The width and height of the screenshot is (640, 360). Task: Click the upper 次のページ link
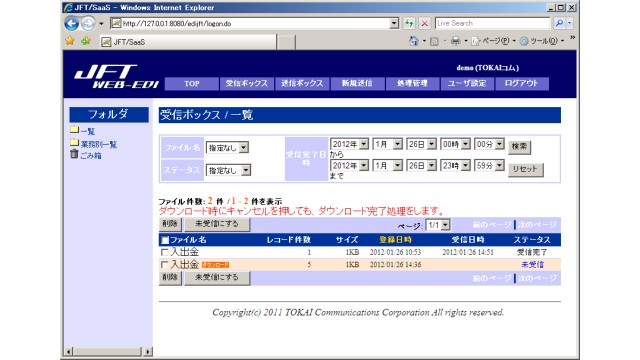[x=537, y=225]
